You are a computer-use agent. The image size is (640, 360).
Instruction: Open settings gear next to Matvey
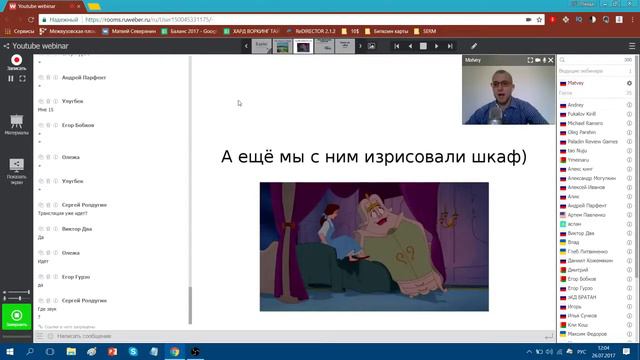point(629,83)
